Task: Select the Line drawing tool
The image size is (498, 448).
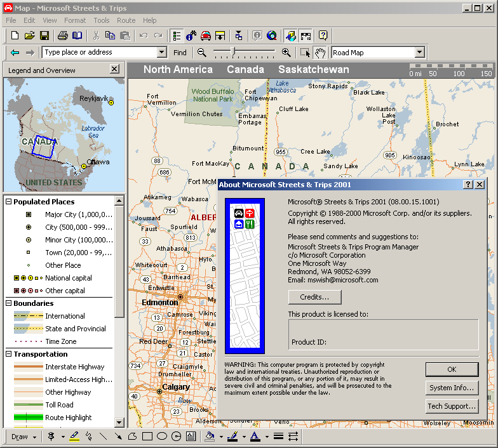Action: [103, 437]
